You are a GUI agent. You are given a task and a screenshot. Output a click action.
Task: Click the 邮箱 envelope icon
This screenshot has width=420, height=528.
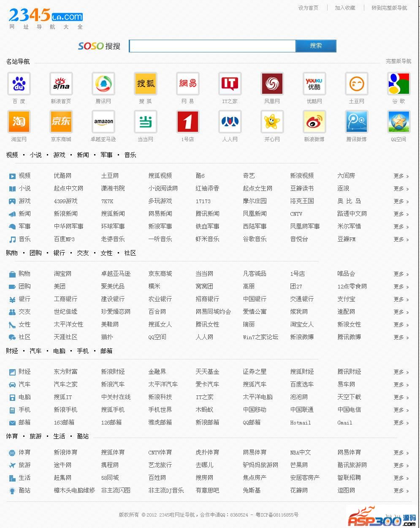[12, 423]
